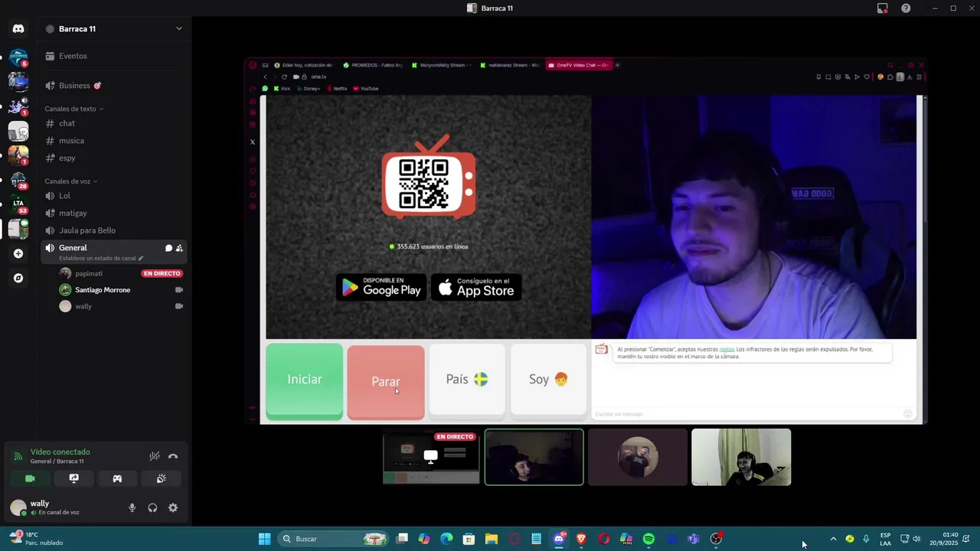Mute the microphone for wally
Screen dimensions: 980x551
(x=132, y=507)
